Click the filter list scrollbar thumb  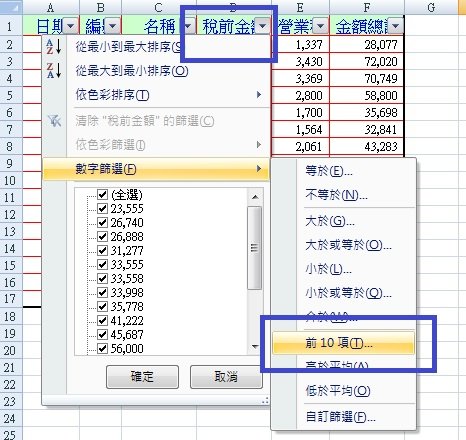(x=255, y=248)
